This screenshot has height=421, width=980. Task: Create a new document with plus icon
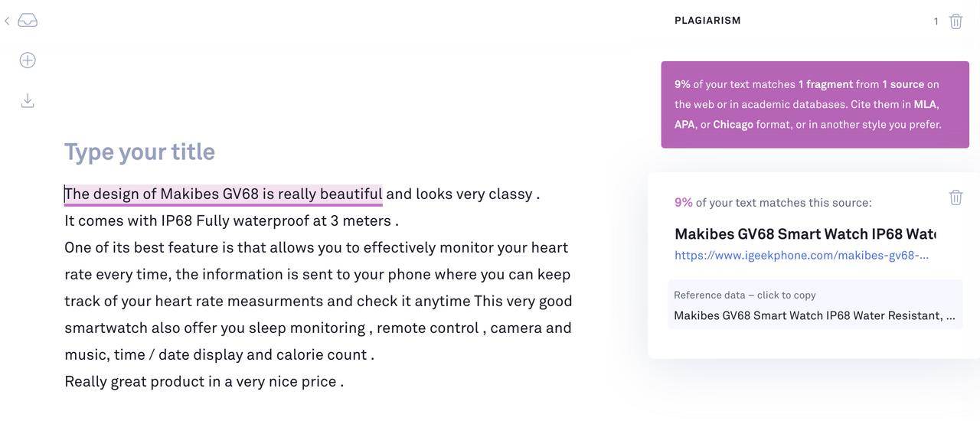point(28,60)
